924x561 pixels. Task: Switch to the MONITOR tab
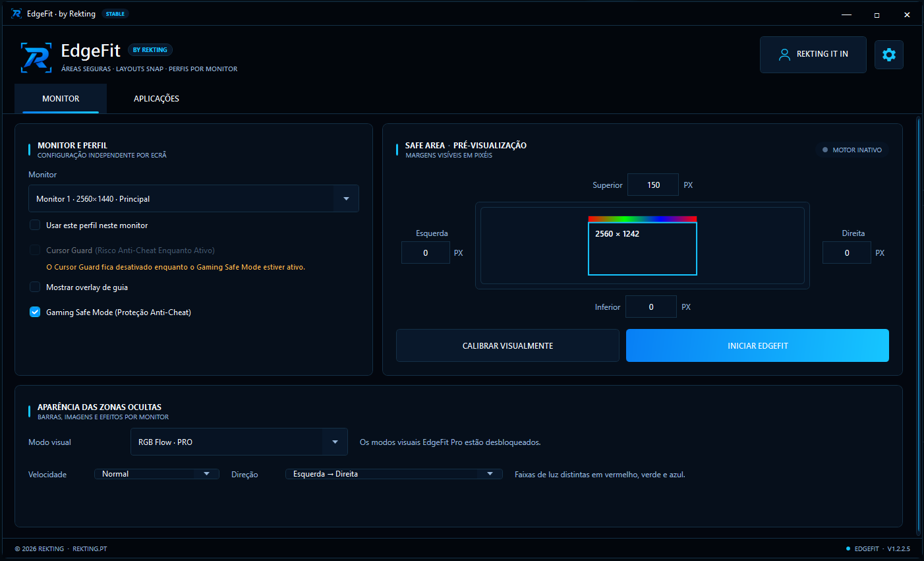pyautogui.click(x=61, y=99)
